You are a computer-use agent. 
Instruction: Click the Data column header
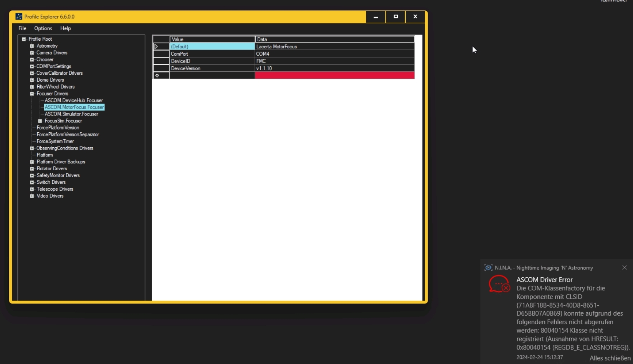tap(335, 39)
